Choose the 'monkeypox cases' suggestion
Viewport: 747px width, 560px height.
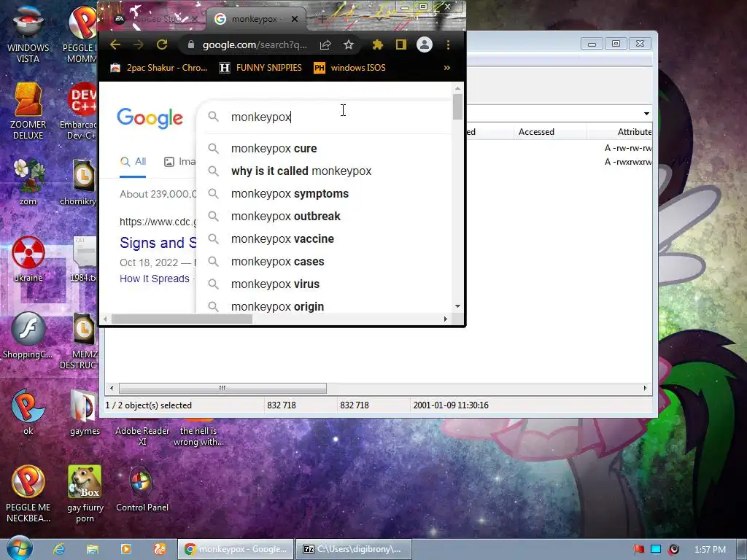[324, 262]
